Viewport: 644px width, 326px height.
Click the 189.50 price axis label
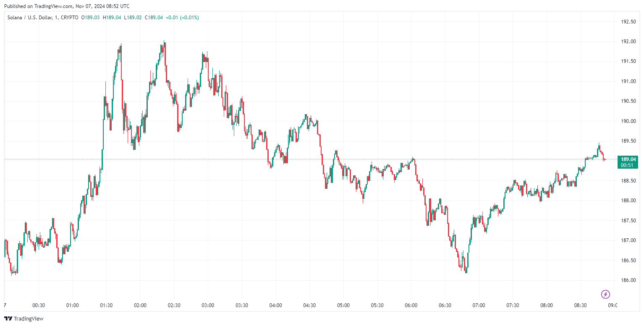click(x=628, y=141)
